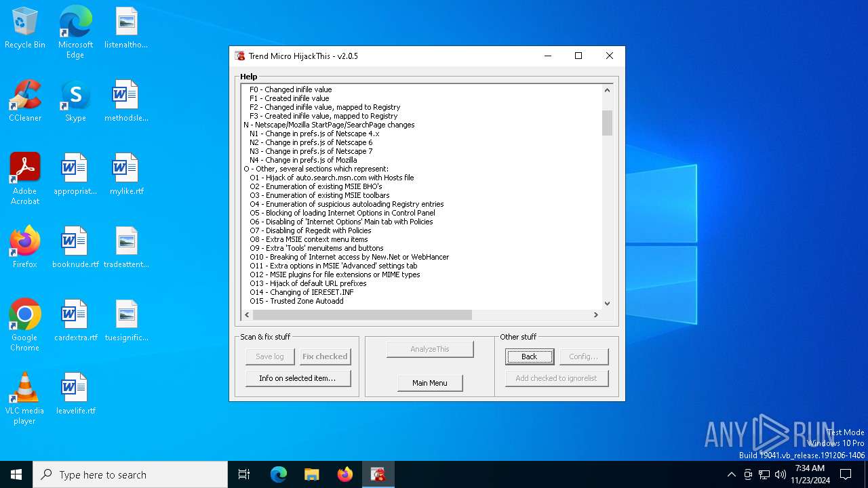868x488 pixels.
Task: Select the cardextra.rtf document icon
Action: click(75, 321)
